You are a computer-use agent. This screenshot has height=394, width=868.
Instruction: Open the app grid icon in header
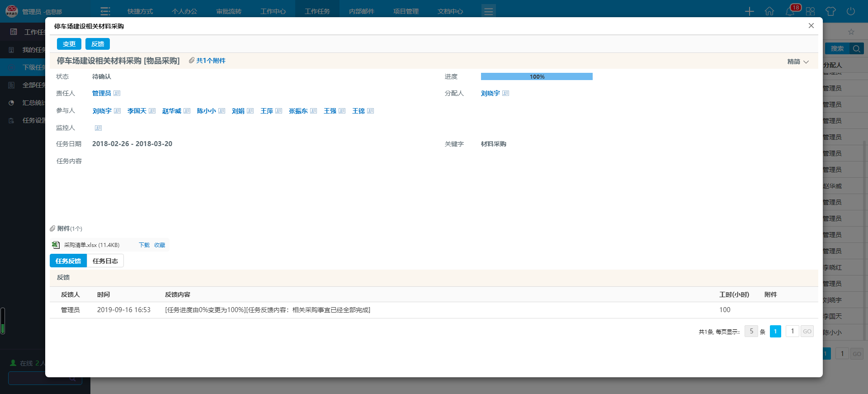[810, 11]
